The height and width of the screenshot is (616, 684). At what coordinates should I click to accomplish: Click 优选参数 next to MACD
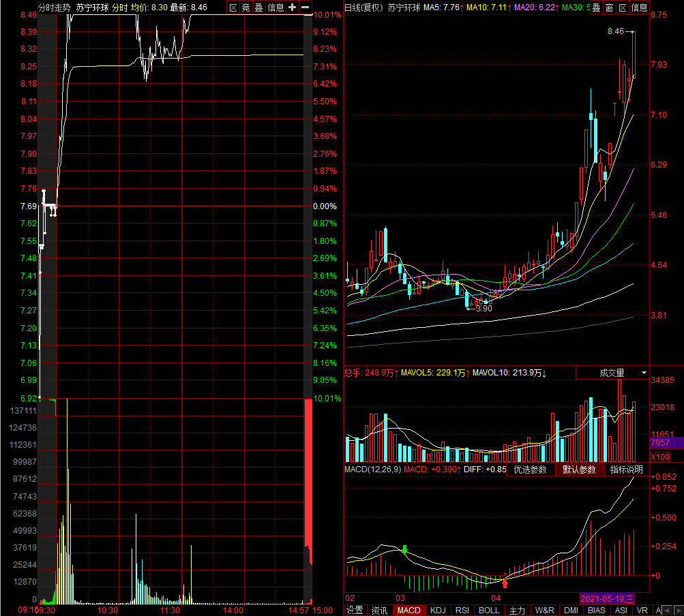(530, 469)
